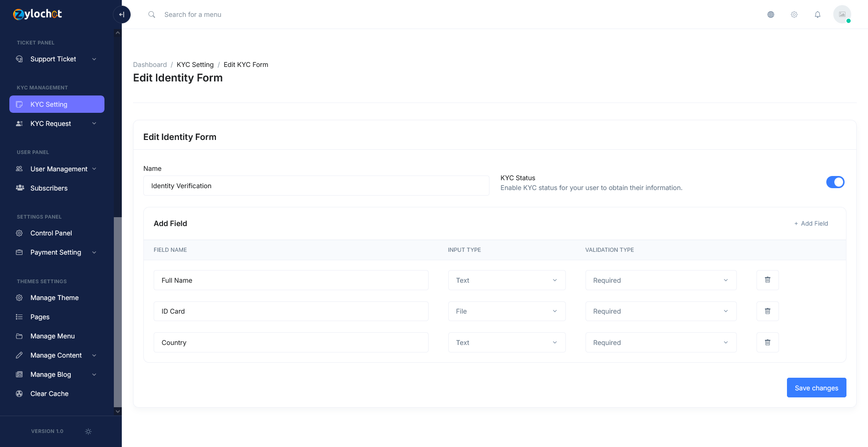Open the language globe icon
This screenshot has width=868, height=447.
[771, 15]
